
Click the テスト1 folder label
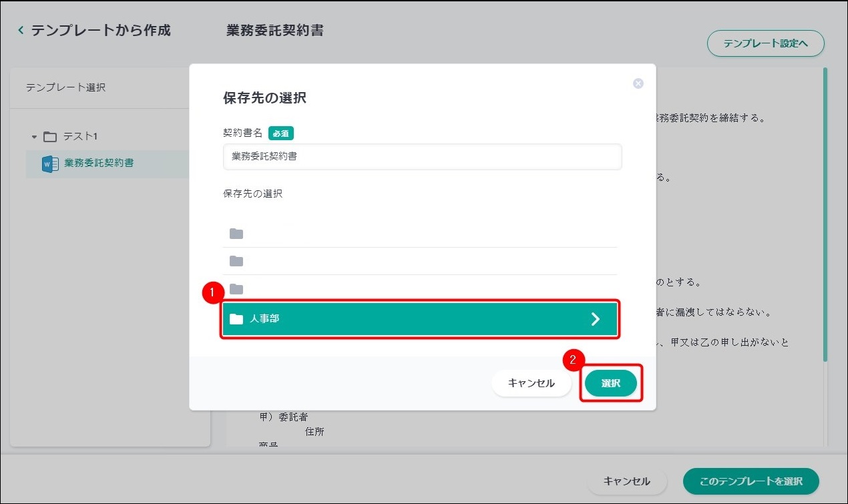click(80, 137)
